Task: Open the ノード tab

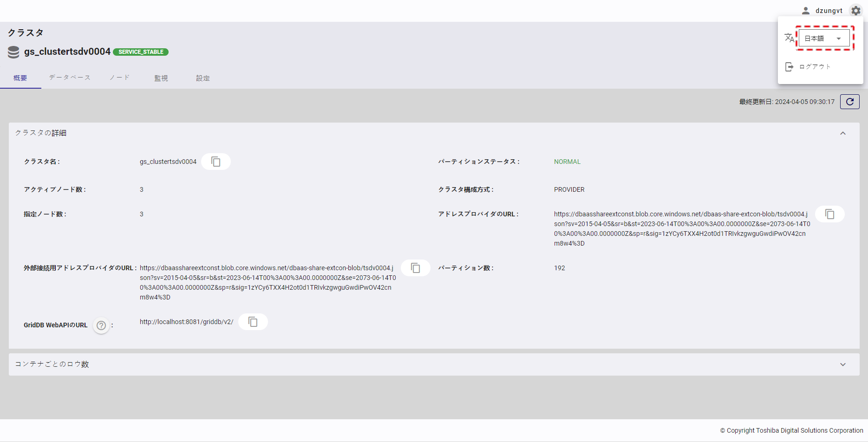Action: click(x=119, y=78)
